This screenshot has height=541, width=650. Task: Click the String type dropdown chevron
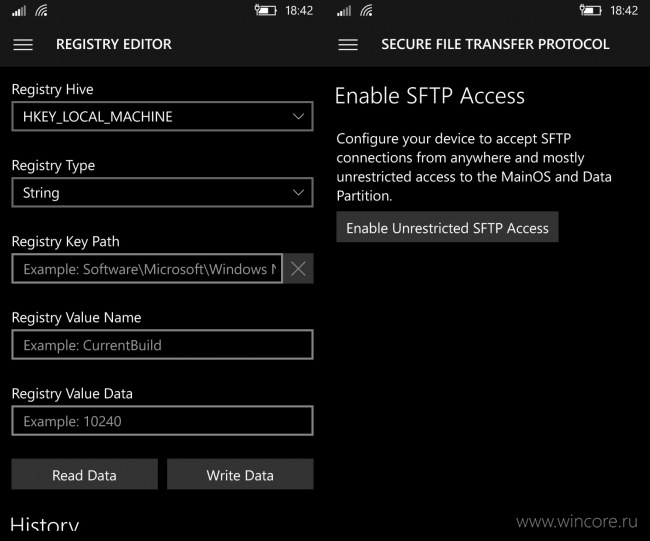[298, 192]
